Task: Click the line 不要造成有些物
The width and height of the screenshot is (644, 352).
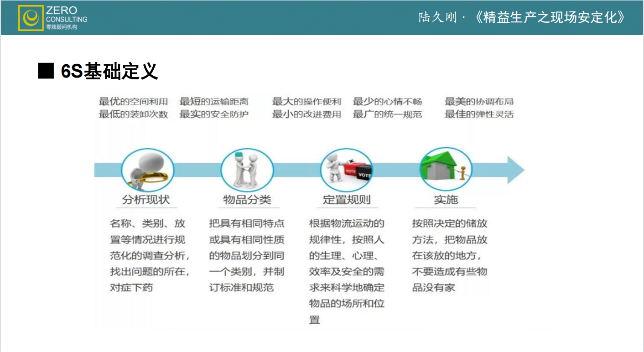Action: pos(450,272)
